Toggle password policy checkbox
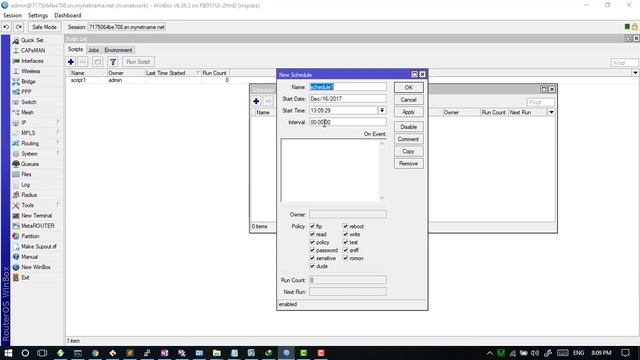Viewport: 640px width, 360px height. (312, 250)
